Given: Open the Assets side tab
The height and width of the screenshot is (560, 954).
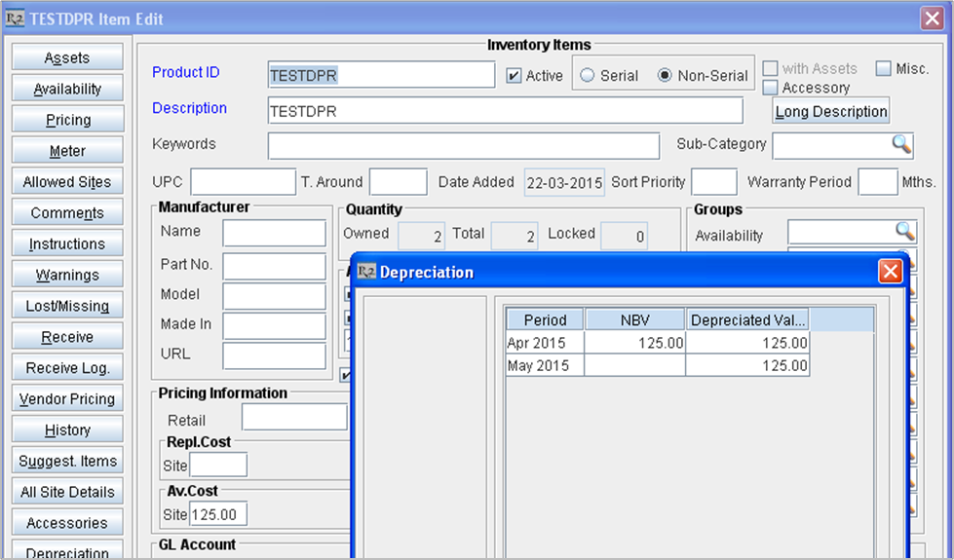Looking at the screenshot, I should 67,58.
